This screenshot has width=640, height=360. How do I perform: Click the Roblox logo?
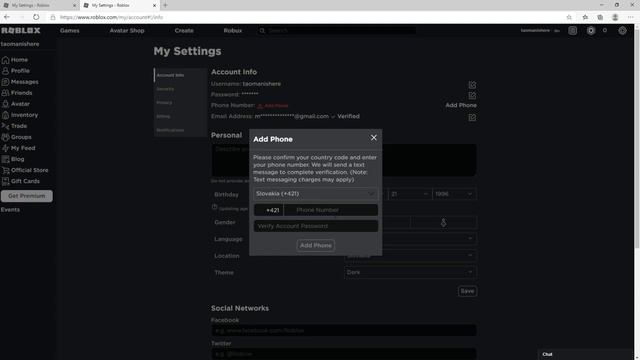(x=21, y=31)
